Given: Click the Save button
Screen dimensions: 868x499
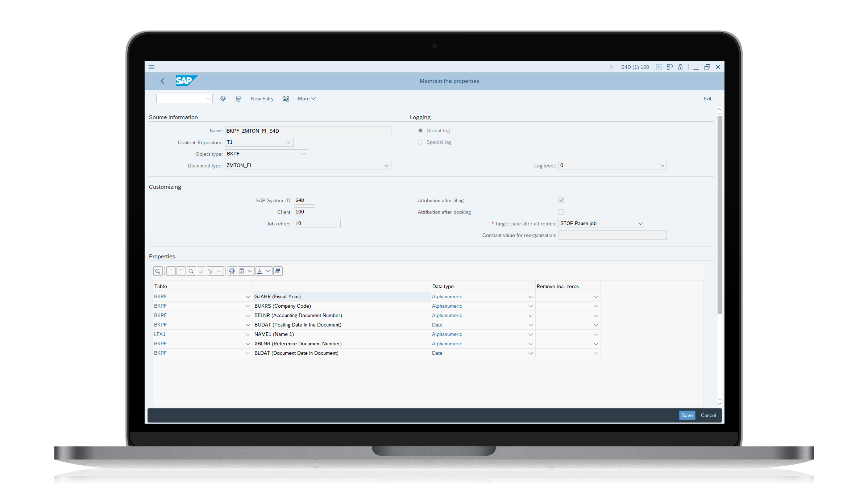Looking at the screenshot, I should click(x=686, y=416).
